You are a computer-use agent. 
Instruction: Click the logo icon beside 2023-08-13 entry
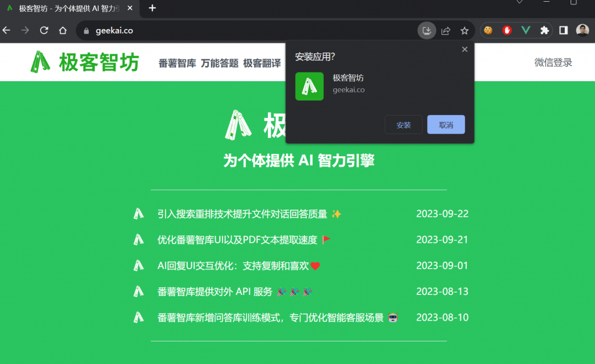pyautogui.click(x=138, y=291)
